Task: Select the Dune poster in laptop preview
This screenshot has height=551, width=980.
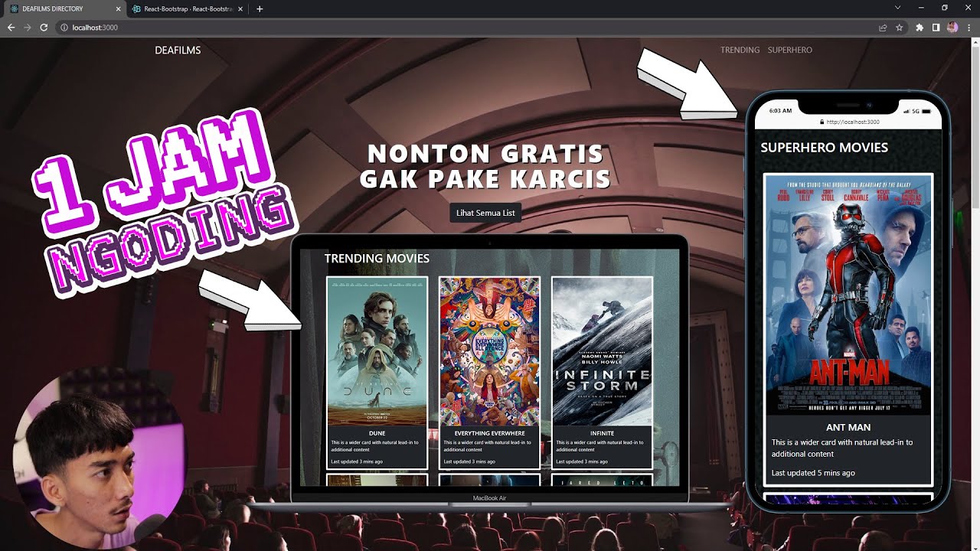Action: click(377, 351)
